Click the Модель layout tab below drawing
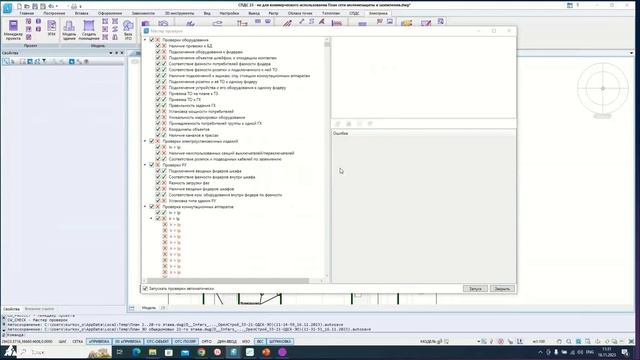 click(149, 308)
